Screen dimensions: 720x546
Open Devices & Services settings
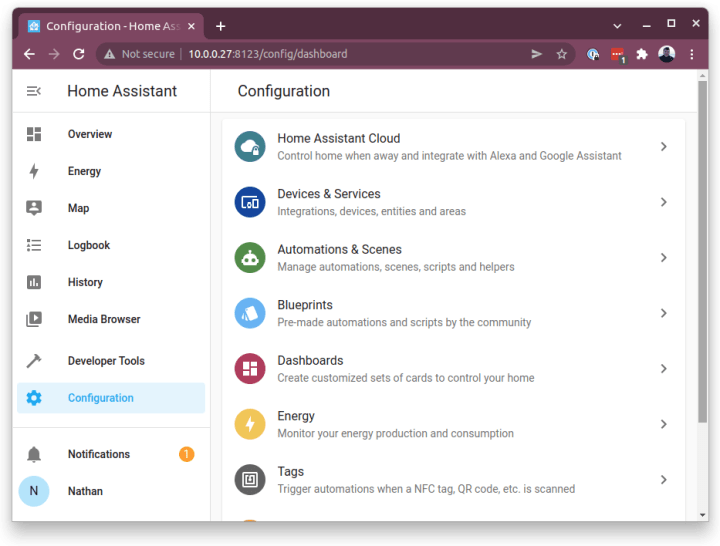click(x=453, y=202)
